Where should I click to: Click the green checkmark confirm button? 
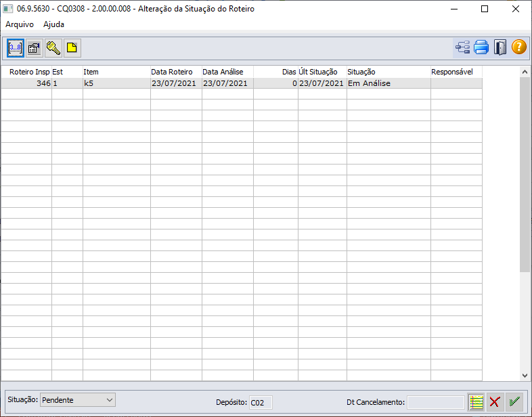coord(514,402)
